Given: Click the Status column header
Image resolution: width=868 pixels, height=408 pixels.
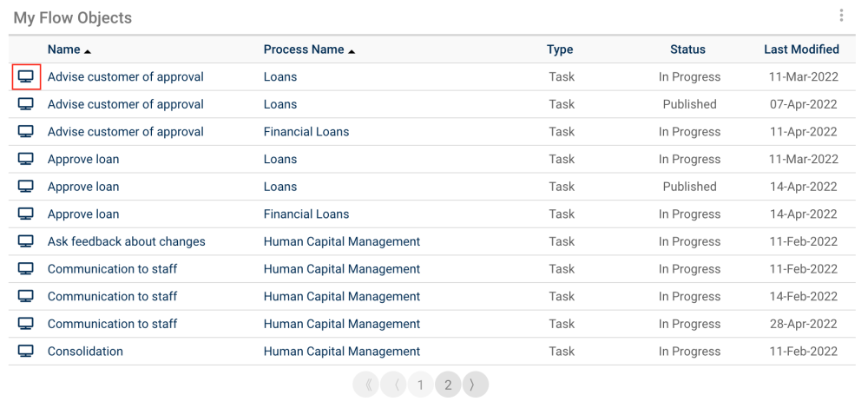Looking at the screenshot, I should (x=687, y=49).
